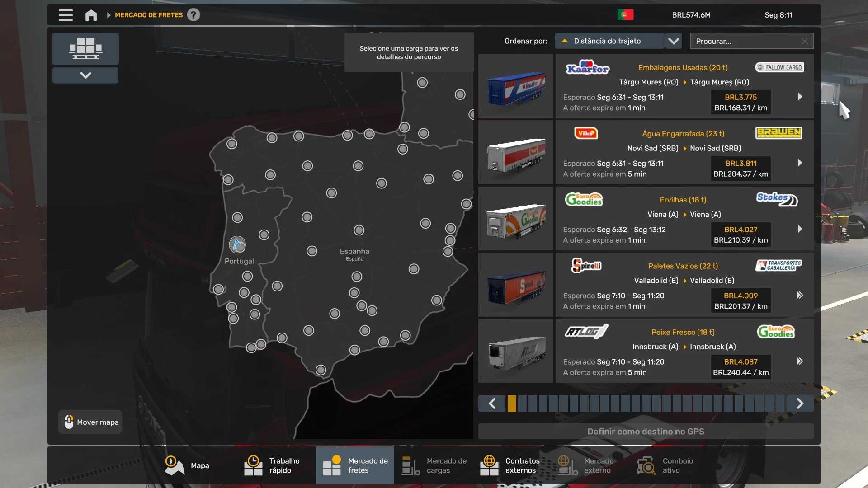Click the Stokes destination company logo

pyautogui.click(x=777, y=199)
